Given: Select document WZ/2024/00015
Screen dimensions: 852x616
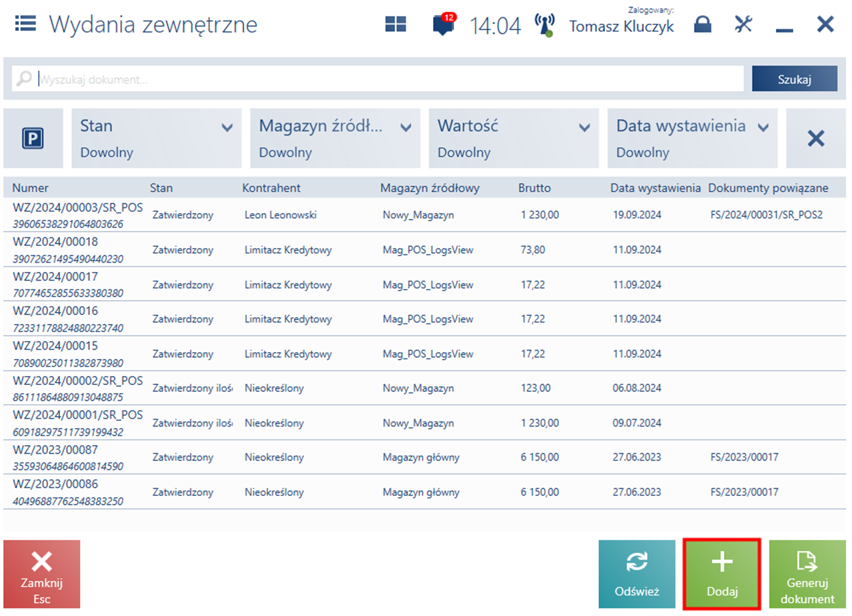Looking at the screenshot, I should (424, 353).
